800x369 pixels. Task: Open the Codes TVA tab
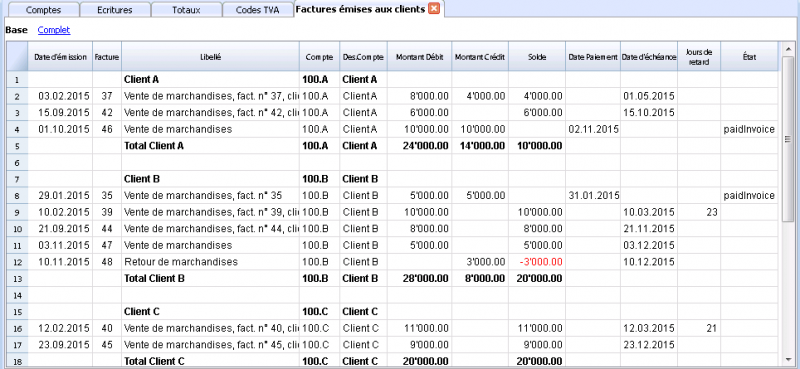(x=258, y=10)
